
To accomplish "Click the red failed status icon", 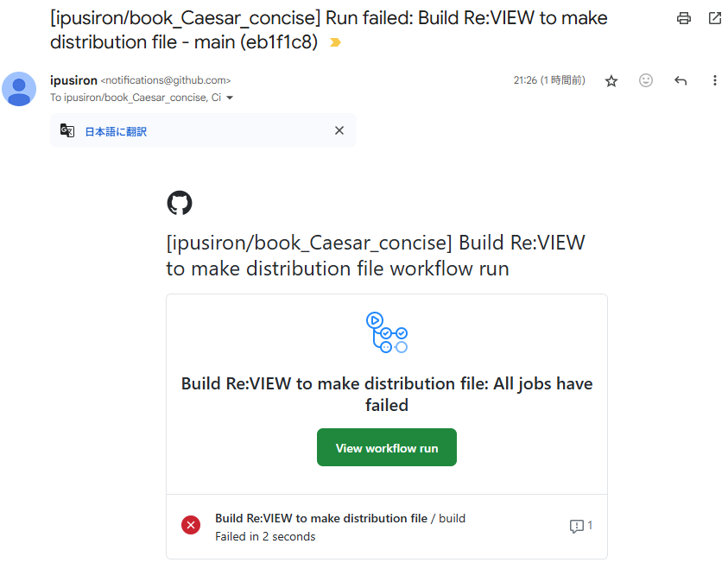I will (191, 525).
